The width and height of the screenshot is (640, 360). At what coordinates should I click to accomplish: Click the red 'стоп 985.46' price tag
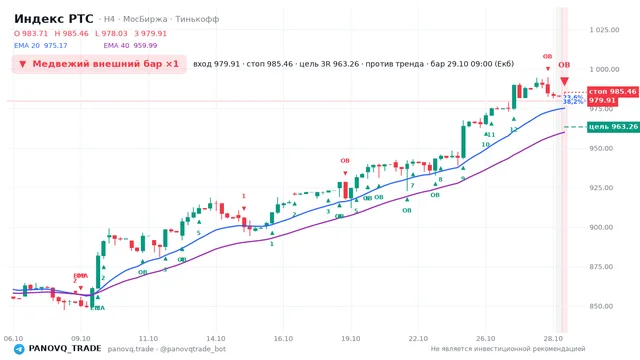click(x=613, y=92)
